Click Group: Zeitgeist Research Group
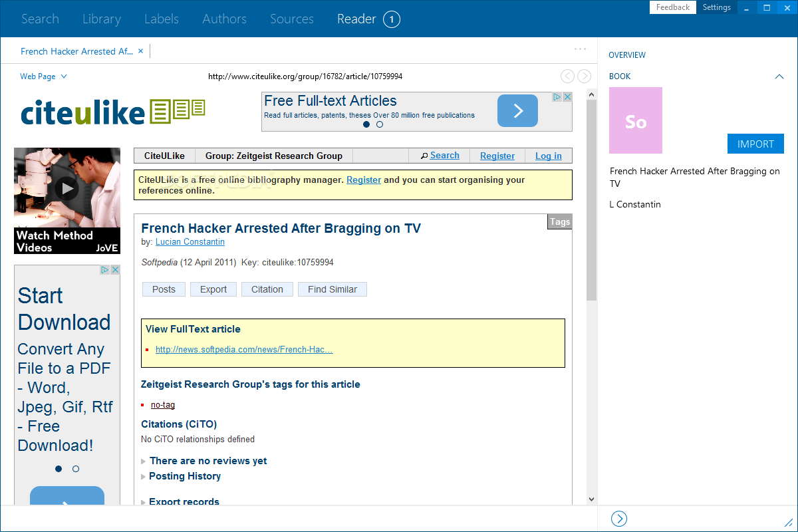This screenshot has width=798, height=532. pyautogui.click(x=274, y=156)
